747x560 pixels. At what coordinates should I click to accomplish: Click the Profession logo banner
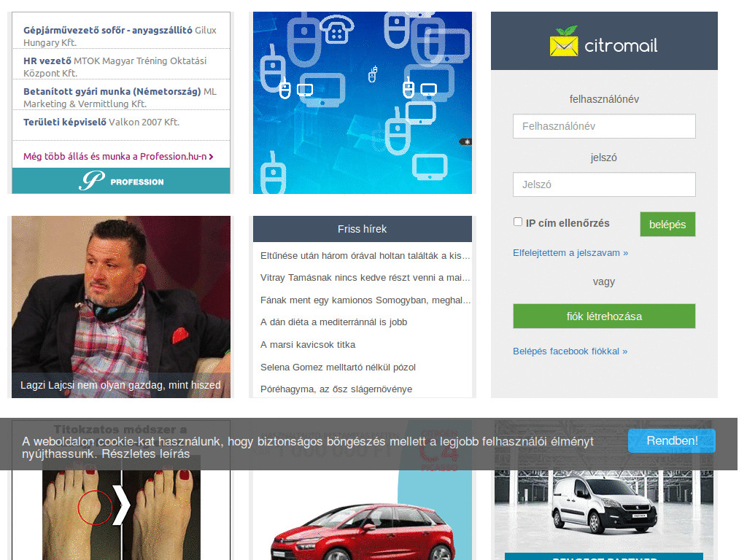tap(121, 181)
